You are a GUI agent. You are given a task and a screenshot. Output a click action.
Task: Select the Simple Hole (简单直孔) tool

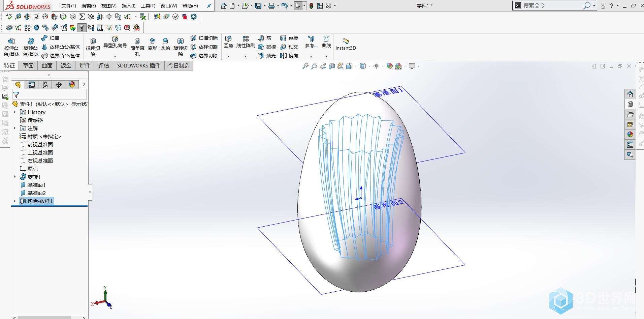point(137,47)
